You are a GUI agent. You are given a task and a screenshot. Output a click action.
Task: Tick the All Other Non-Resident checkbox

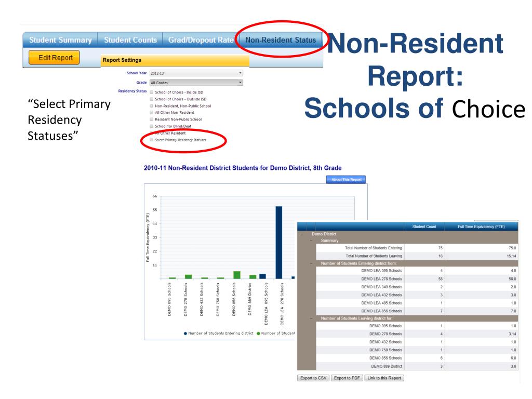point(152,112)
